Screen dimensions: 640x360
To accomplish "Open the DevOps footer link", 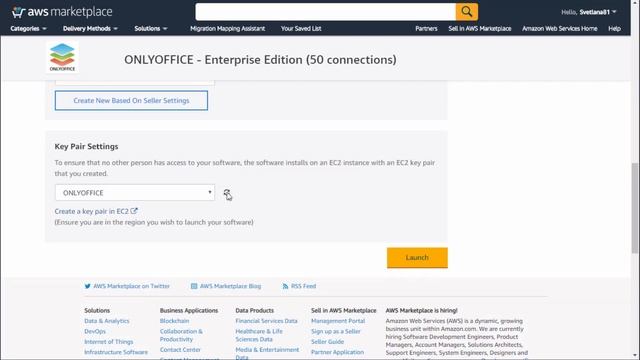I will coord(95,331).
